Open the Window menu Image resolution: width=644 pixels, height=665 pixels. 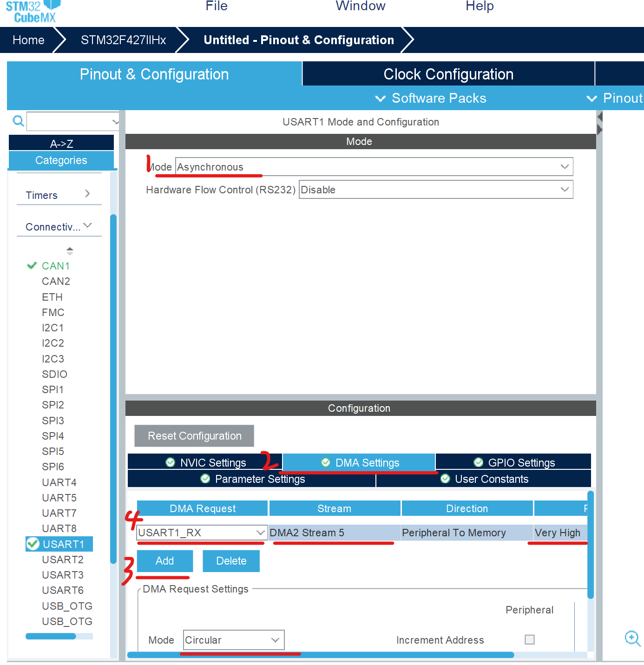pyautogui.click(x=361, y=6)
